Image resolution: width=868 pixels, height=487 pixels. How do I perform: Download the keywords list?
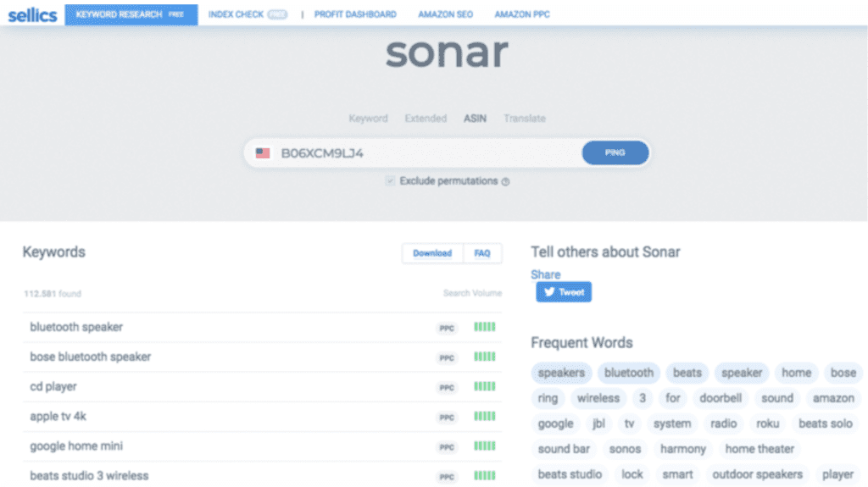432,253
